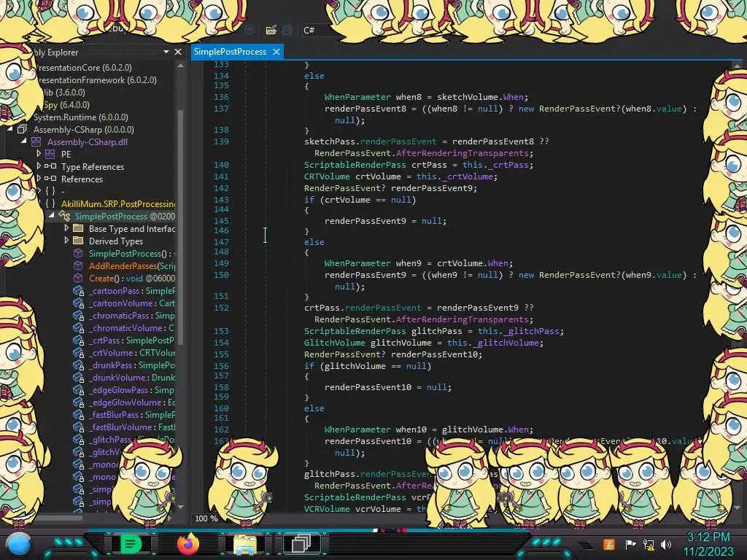Expand the Derived Types folder
The image size is (747, 560).
(x=66, y=241)
